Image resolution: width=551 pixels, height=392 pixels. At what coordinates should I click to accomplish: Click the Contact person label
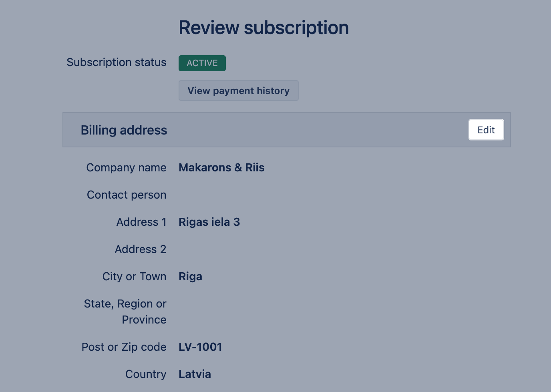tap(127, 195)
